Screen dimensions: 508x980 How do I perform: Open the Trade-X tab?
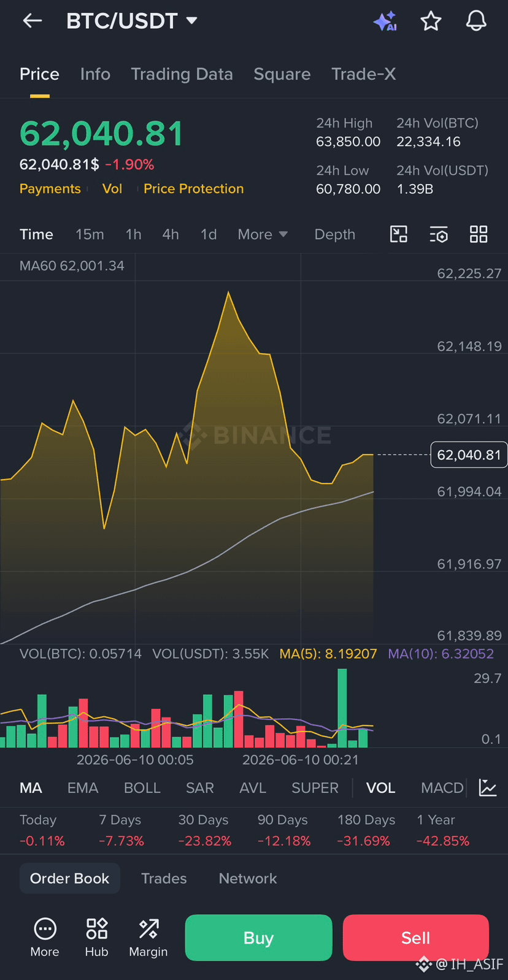point(364,74)
